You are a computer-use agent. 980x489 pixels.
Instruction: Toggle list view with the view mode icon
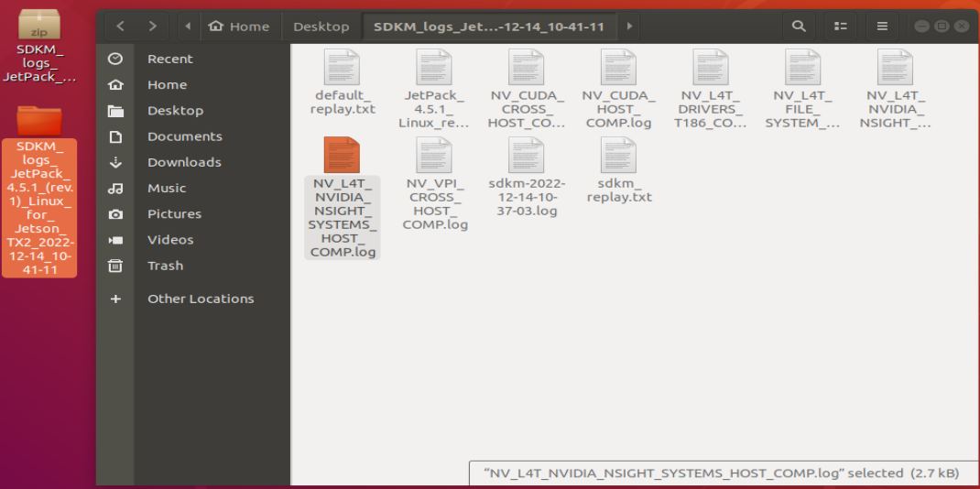click(x=841, y=27)
